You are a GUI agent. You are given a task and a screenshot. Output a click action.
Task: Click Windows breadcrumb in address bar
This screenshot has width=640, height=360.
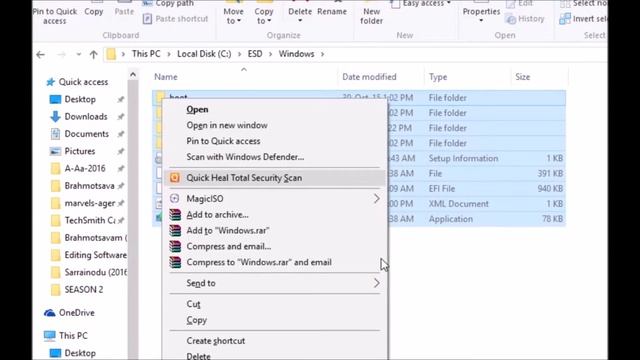click(296, 54)
